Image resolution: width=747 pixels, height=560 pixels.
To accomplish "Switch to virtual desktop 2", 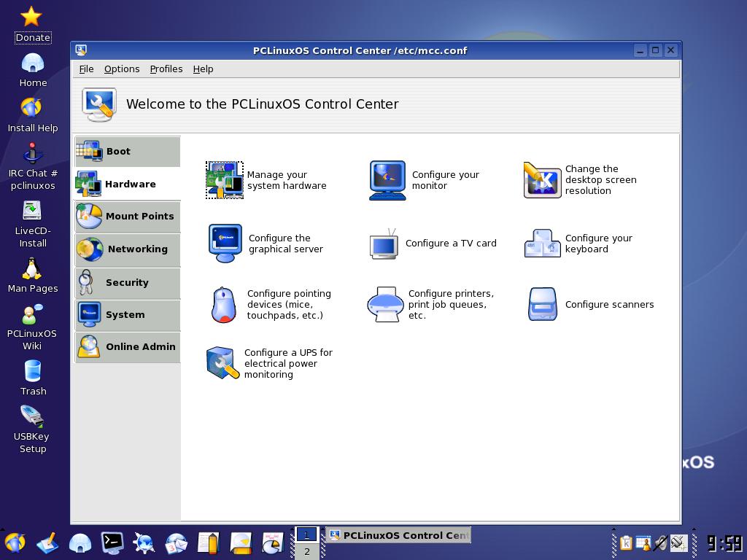I will click(307, 551).
